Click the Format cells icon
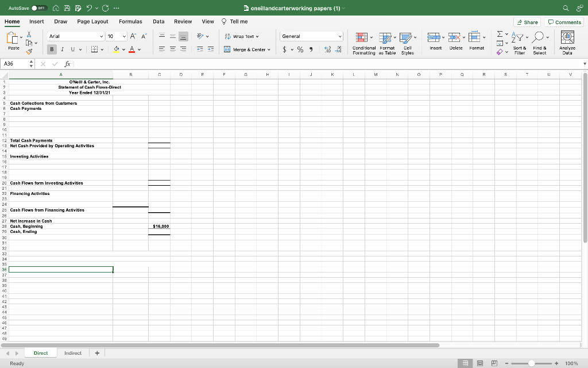The image size is (588, 368). click(475, 37)
